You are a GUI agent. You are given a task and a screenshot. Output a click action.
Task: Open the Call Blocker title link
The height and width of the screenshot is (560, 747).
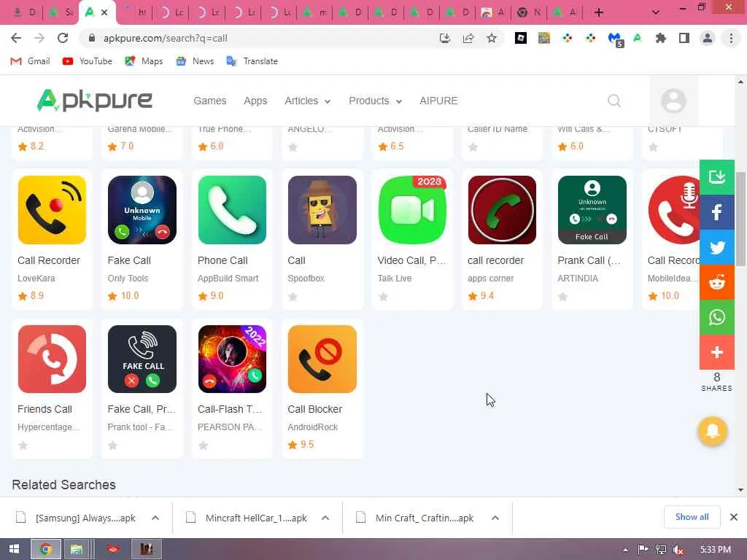click(x=315, y=410)
